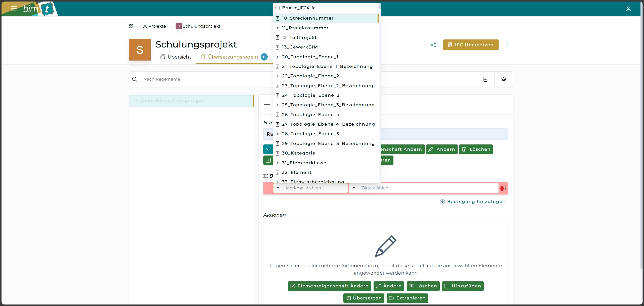Viewport: 644px width, 306px height.
Task: Click the Extrahieren action button
Action: point(407,298)
